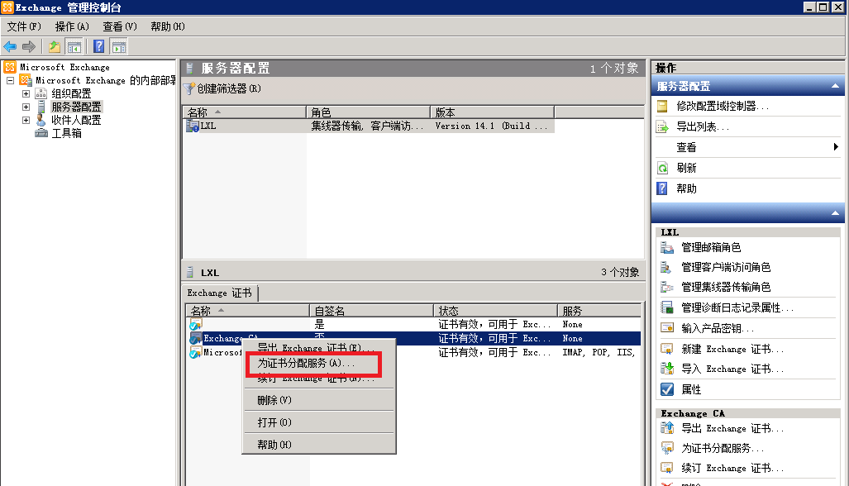This screenshot has height=486, width=849.
Task: Click the 输入产品密钥 icon in actions pane
Action: [667, 328]
